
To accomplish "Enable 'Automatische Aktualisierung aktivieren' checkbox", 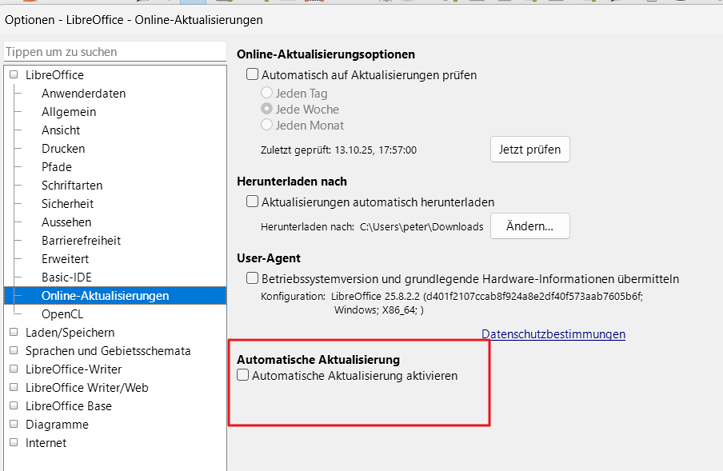I will [x=242, y=376].
